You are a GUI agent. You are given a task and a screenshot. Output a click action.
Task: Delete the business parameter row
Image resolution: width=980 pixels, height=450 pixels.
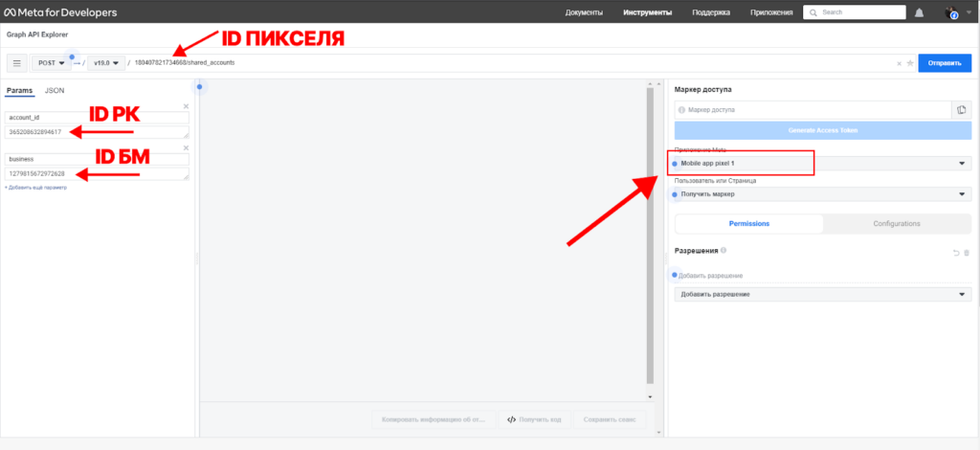[186, 148]
